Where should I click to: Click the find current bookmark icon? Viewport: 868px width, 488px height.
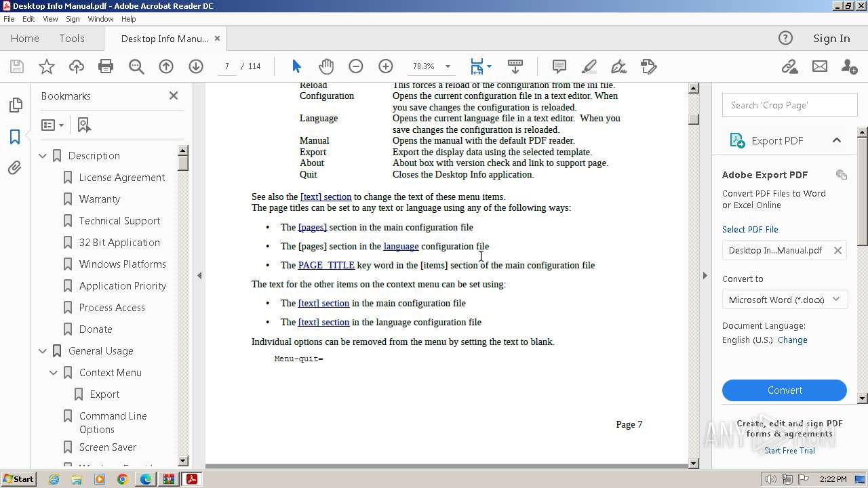(x=84, y=125)
